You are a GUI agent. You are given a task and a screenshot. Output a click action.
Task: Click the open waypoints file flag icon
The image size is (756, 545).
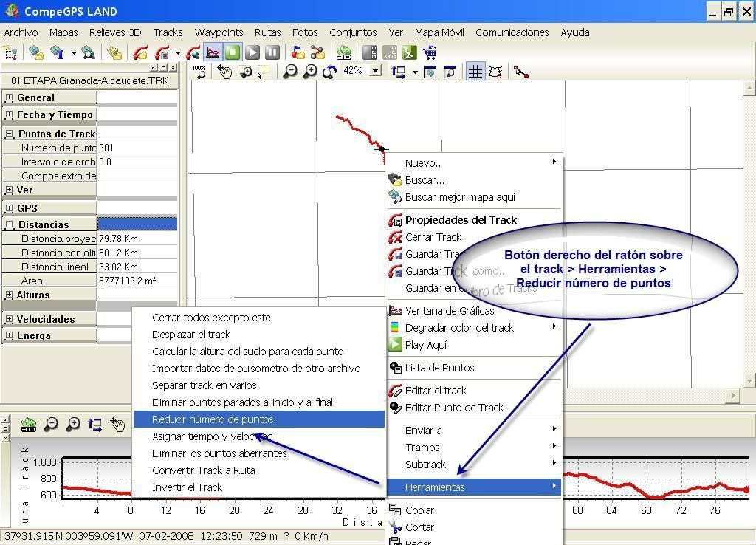(298, 52)
